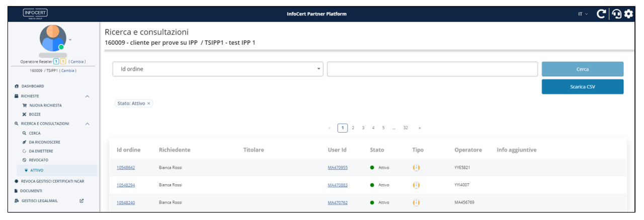Open order link 10548642
The width and height of the screenshot is (644, 220).
(x=126, y=168)
